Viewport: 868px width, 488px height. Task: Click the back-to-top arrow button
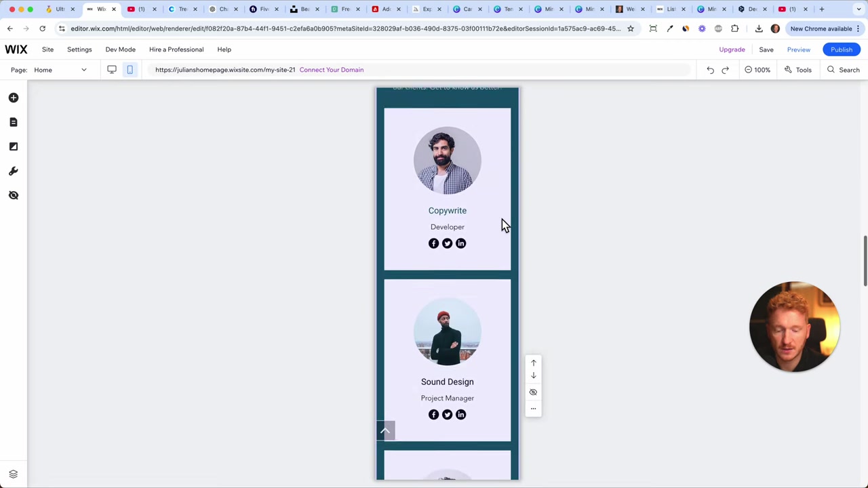[385, 430]
